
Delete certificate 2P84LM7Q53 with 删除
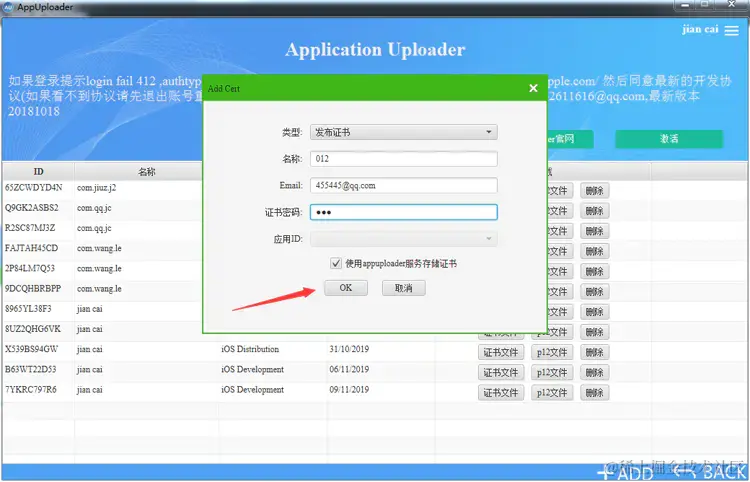595,272
